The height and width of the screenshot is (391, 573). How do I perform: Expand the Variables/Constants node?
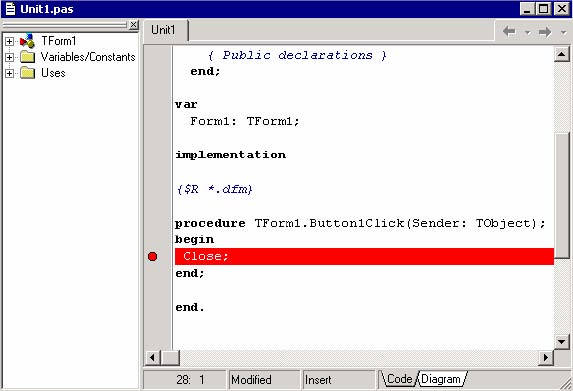[10, 57]
